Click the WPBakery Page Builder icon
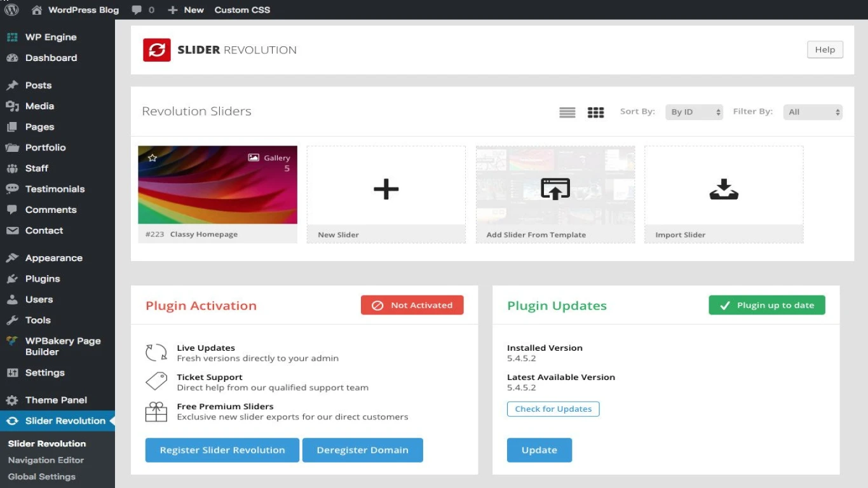 coord(12,341)
